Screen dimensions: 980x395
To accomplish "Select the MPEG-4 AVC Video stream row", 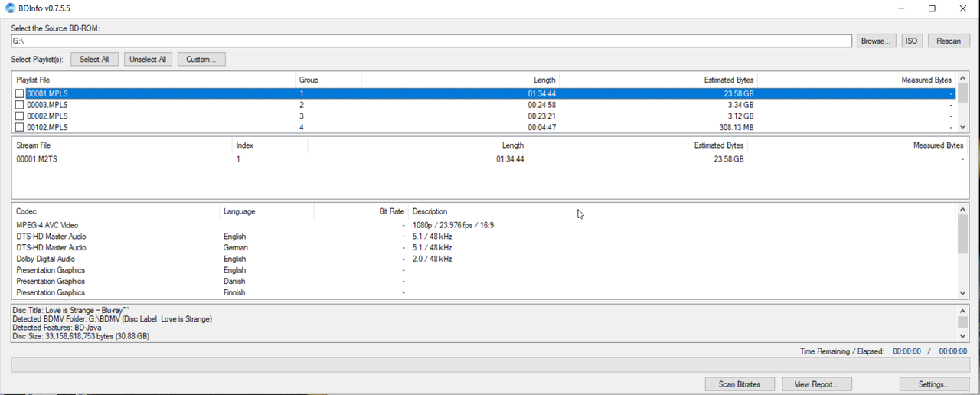I will point(484,225).
